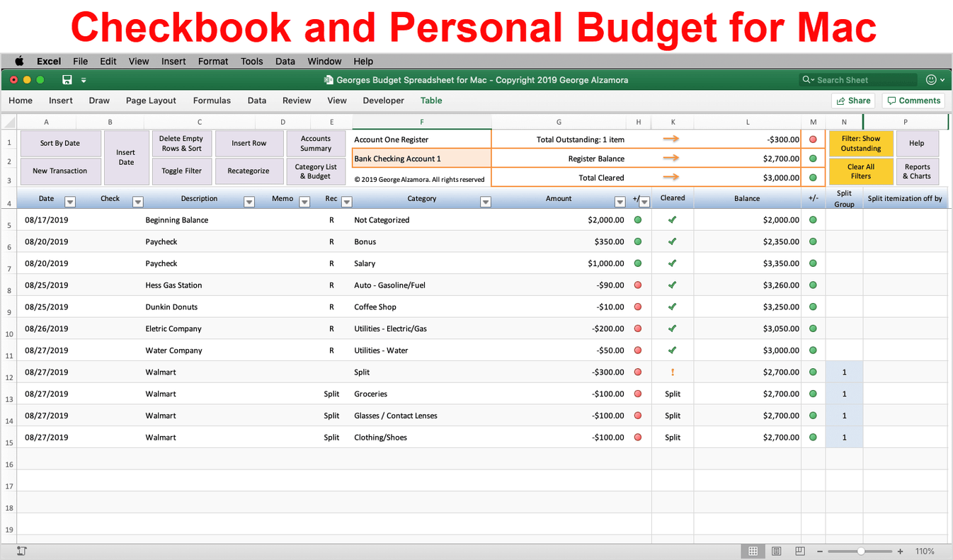The width and height of the screenshot is (953, 560).
Task: Switch to Normal view in the status bar
Action: pyautogui.click(x=753, y=551)
